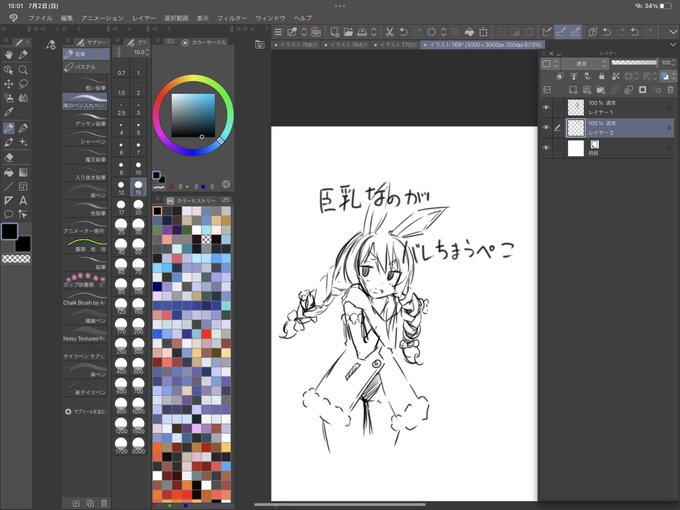Open Clip Studio logo menu
Viewport: 680px width, 510px height.
click(x=13, y=18)
